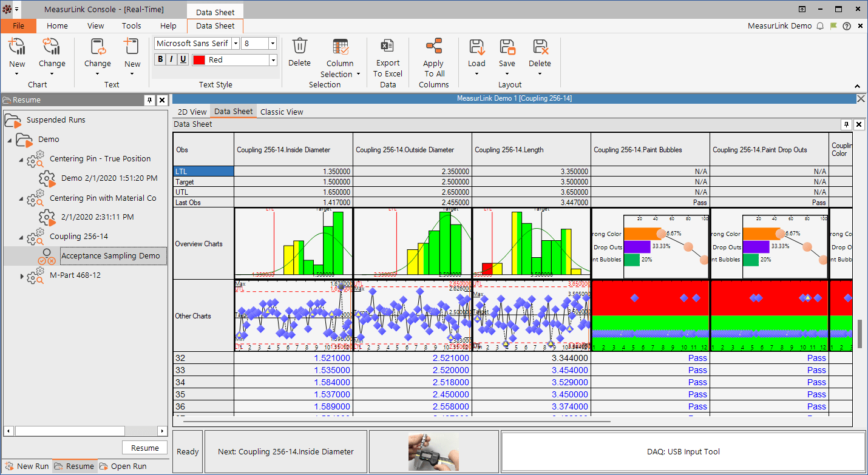The height and width of the screenshot is (475, 868).
Task: Click Export To Excel Data icon
Action: pyautogui.click(x=387, y=47)
